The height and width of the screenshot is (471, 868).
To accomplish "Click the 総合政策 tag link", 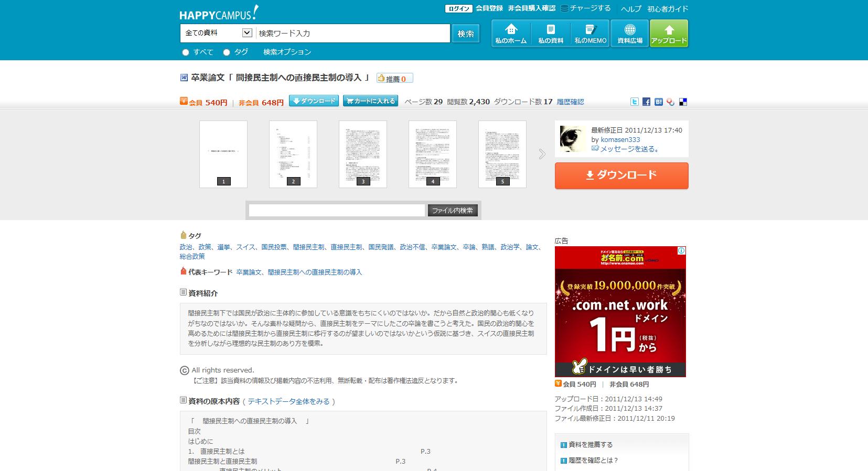I will click(192, 256).
